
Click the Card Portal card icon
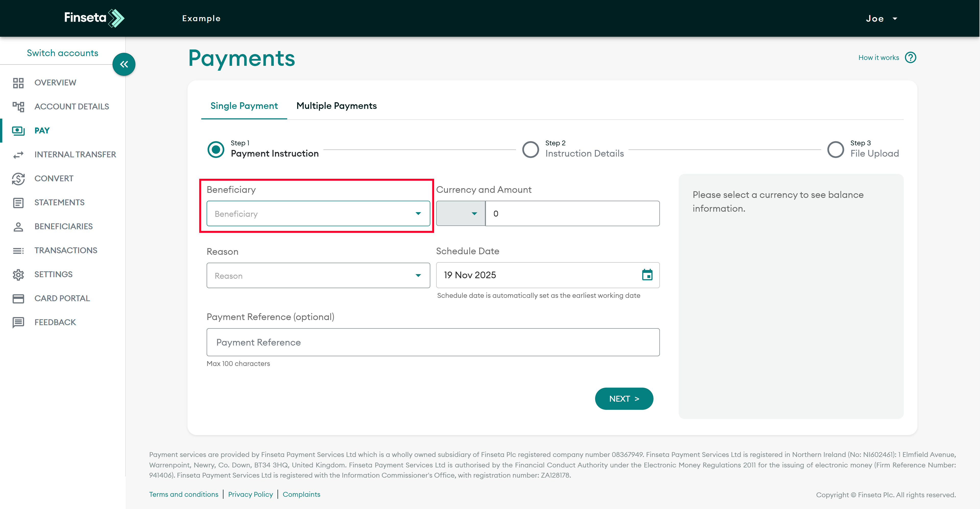click(18, 299)
